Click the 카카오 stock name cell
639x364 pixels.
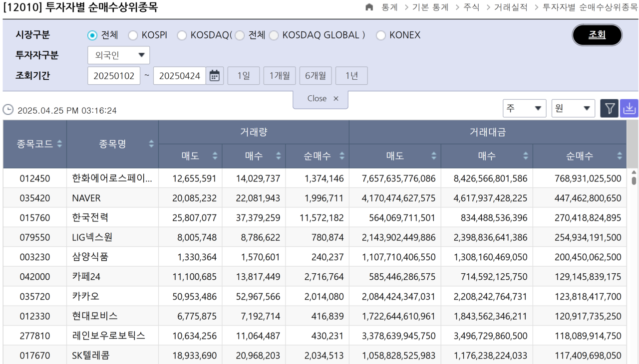pyautogui.click(x=112, y=296)
